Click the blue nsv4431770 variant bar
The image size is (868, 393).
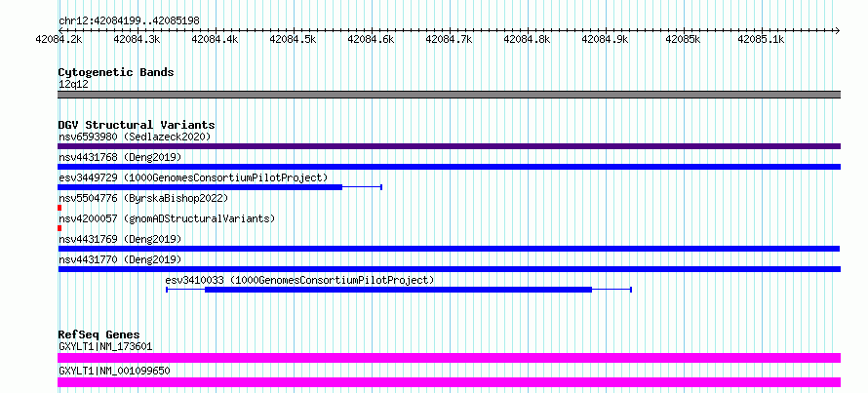[449, 269]
